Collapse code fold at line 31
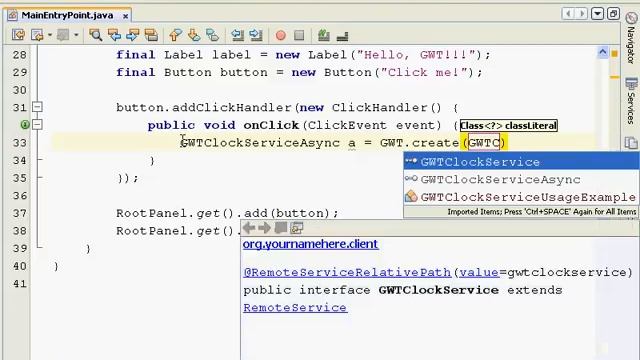Viewport: 640px width, 360px height. (37, 107)
